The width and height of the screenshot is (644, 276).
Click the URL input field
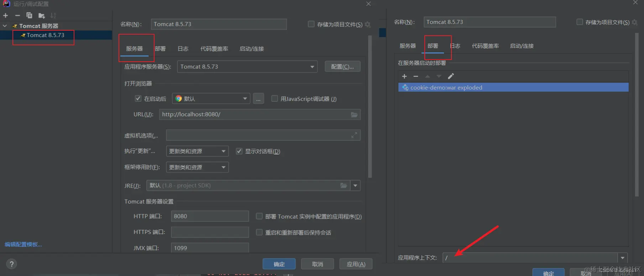pyautogui.click(x=260, y=114)
